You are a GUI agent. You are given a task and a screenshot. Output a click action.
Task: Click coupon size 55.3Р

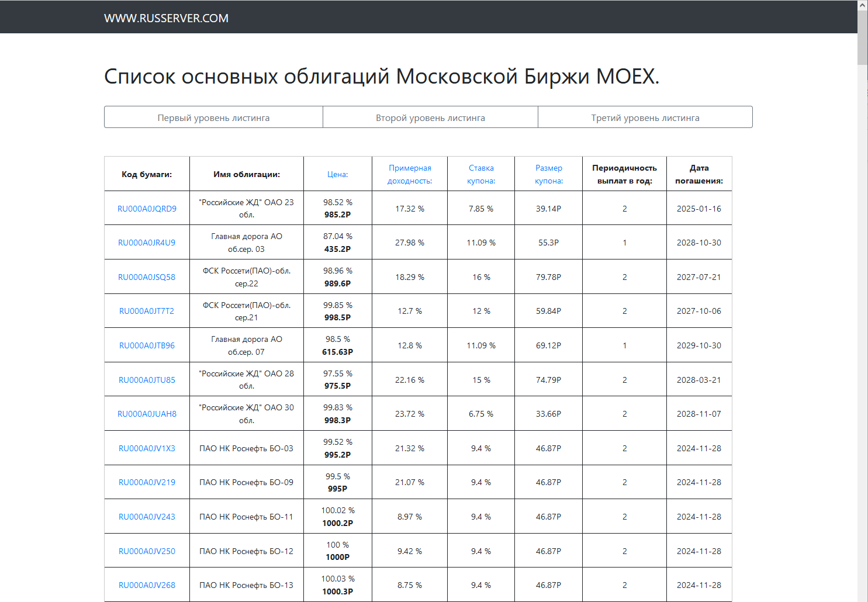tap(549, 243)
